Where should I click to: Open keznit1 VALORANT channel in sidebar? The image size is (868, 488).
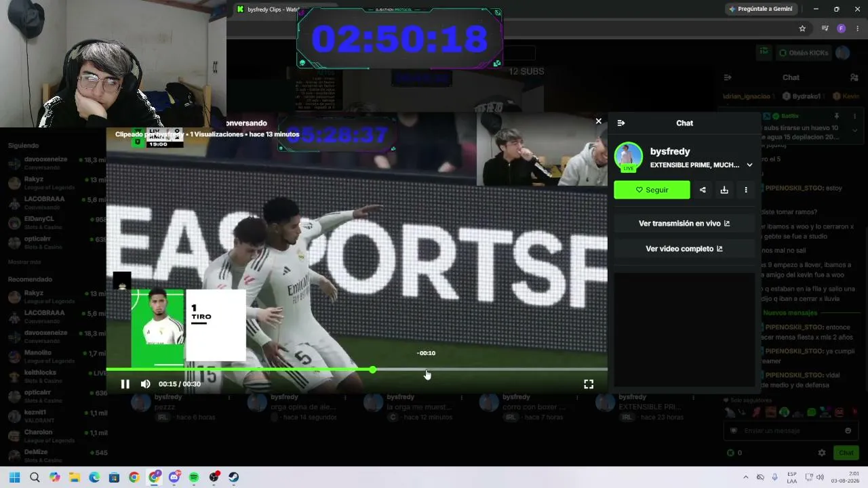pyautogui.click(x=54, y=416)
